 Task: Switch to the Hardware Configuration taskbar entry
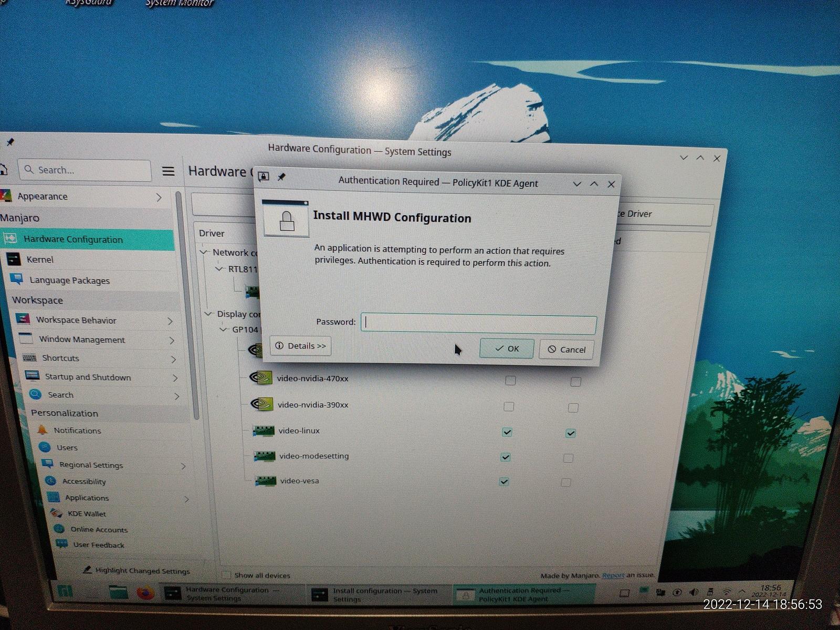tap(232, 594)
